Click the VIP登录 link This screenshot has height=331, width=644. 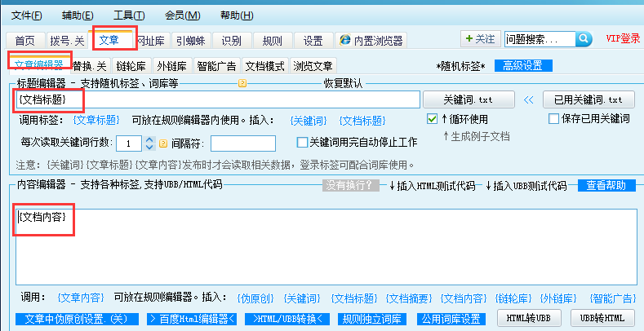(x=623, y=38)
